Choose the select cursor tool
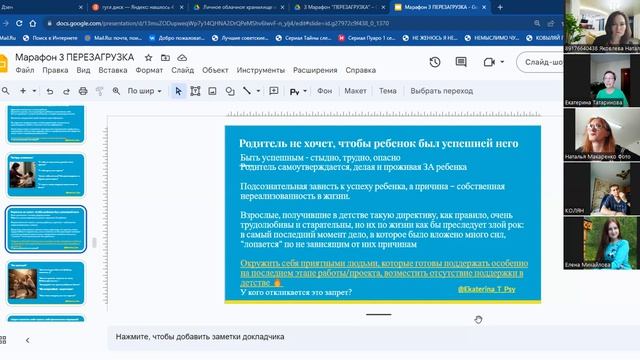 [178, 91]
